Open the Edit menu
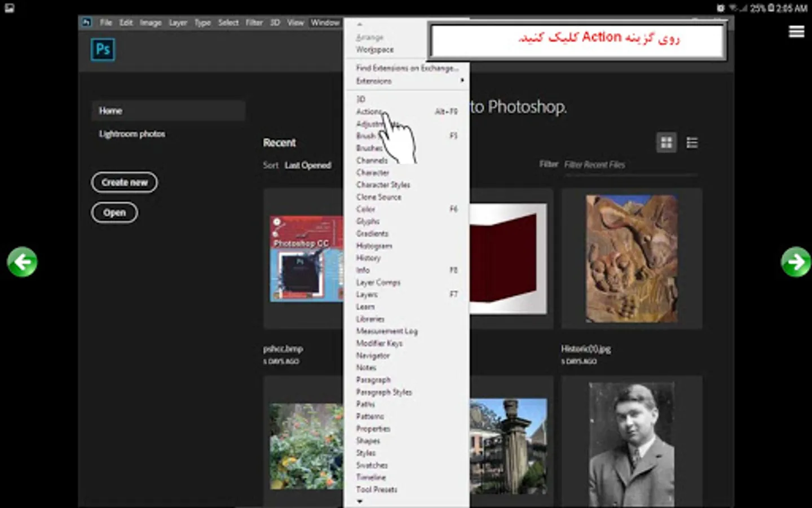 [x=126, y=23]
